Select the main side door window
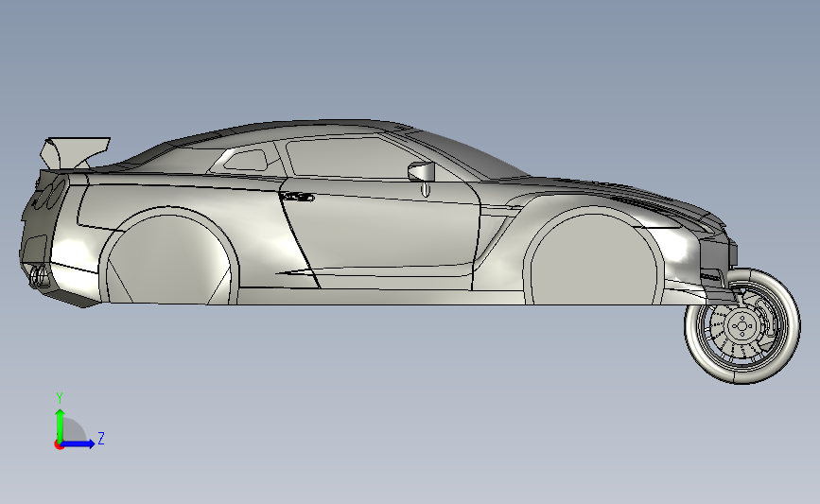The image size is (820, 504). (x=348, y=156)
